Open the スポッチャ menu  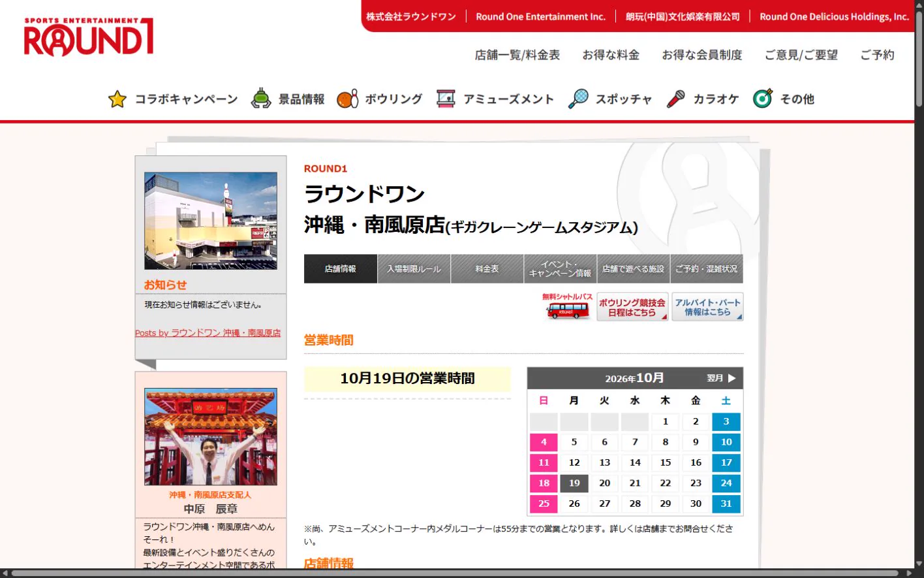[x=624, y=99]
